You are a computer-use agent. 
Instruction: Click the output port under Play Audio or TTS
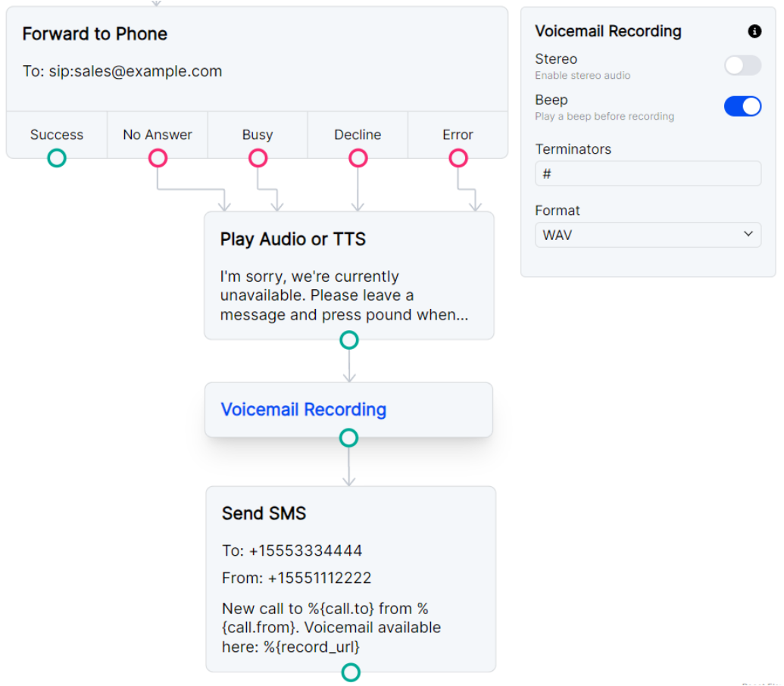pos(348,340)
